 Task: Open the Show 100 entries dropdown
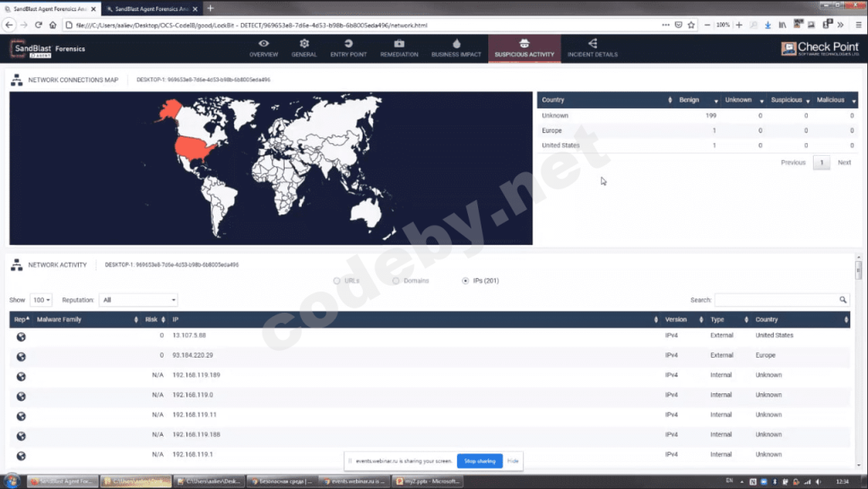coord(41,300)
